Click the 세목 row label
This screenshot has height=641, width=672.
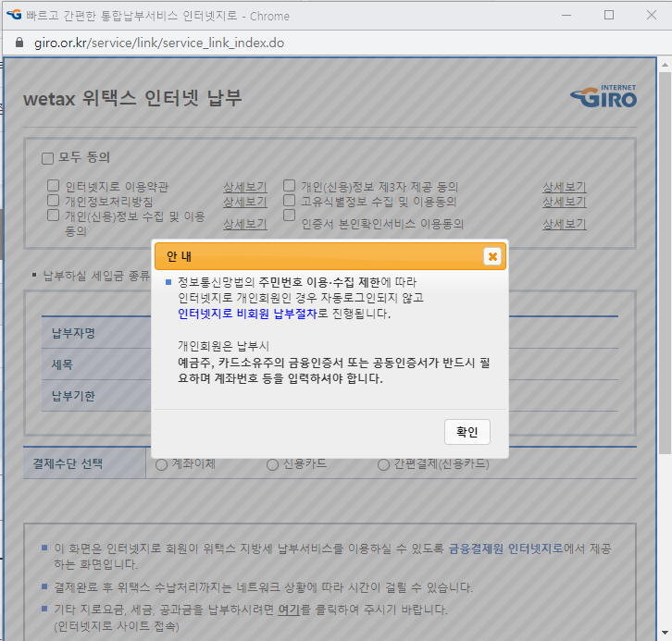[62, 364]
